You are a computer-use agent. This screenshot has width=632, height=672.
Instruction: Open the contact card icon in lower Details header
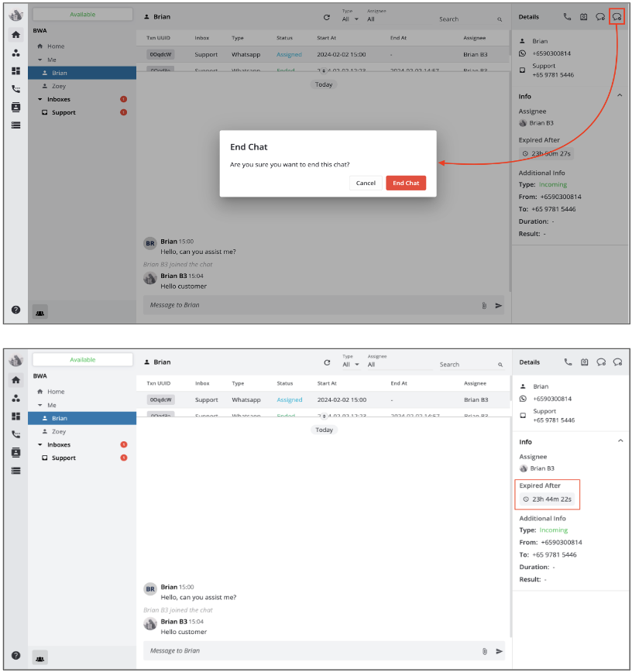585,362
